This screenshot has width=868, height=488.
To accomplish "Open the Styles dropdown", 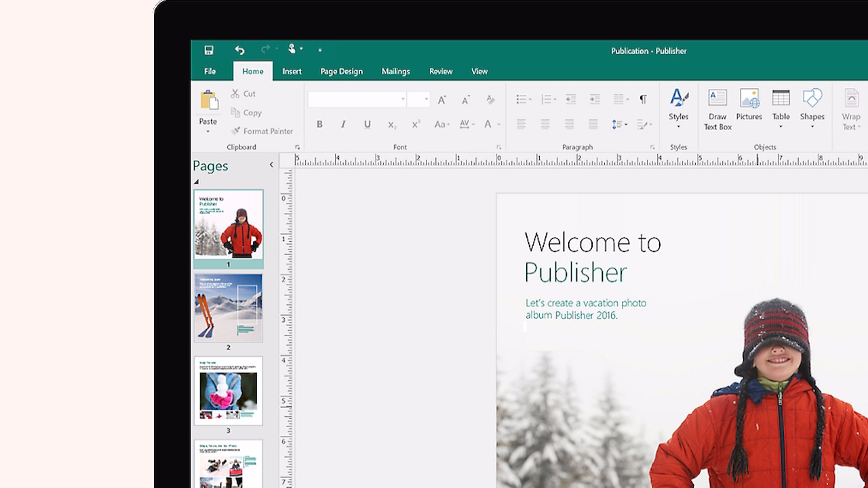I will tap(678, 127).
